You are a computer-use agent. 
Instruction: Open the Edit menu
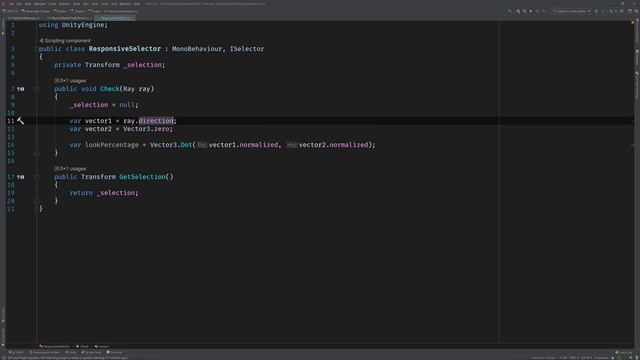pos(19,4)
